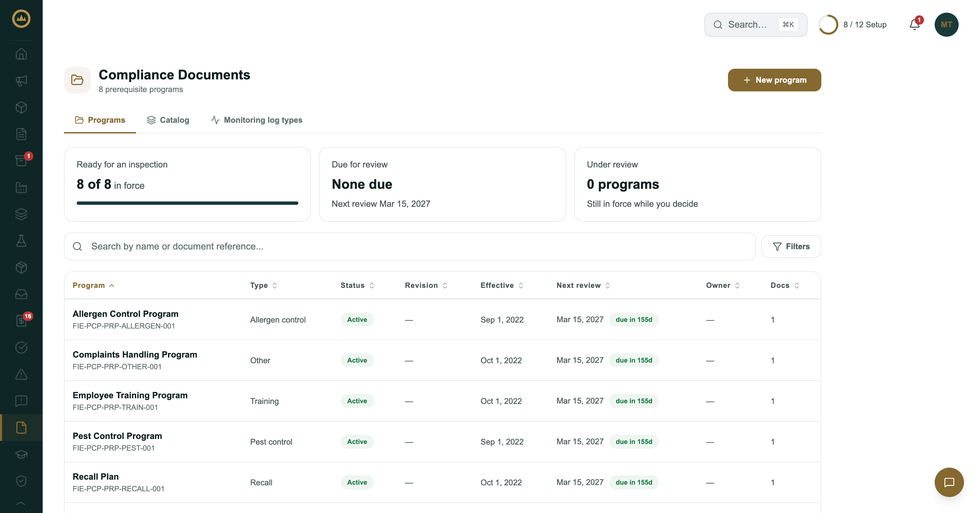The image size is (980, 513).
Task: Open the Recall Plan row
Action: coord(442,483)
